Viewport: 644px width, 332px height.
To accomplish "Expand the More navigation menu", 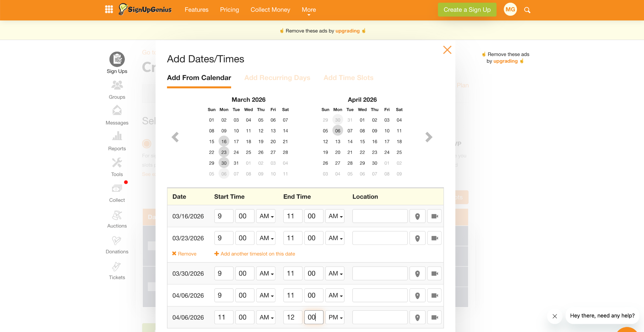I will click(308, 10).
